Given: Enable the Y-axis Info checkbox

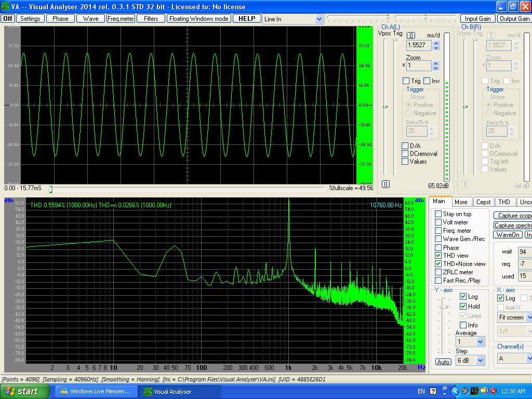Looking at the screenshot, I should tap(463, 325).
